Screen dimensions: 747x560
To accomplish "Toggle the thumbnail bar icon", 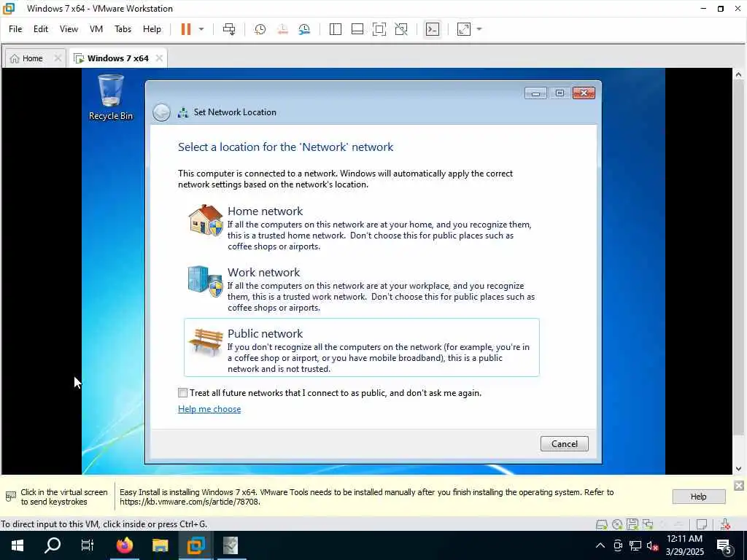I will (x=357, y=29).
